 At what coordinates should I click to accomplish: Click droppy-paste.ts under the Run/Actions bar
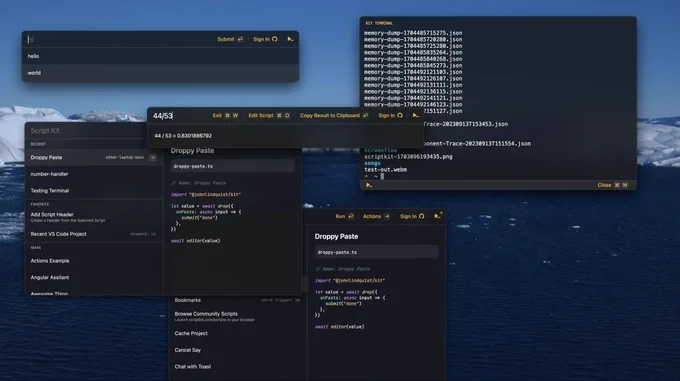(x=376, y=252)
